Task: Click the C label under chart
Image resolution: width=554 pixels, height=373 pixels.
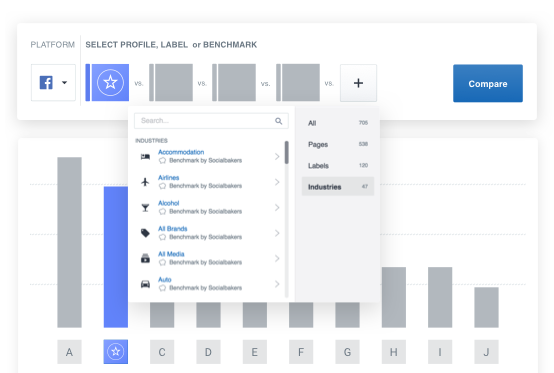Action: coord(162,352)
